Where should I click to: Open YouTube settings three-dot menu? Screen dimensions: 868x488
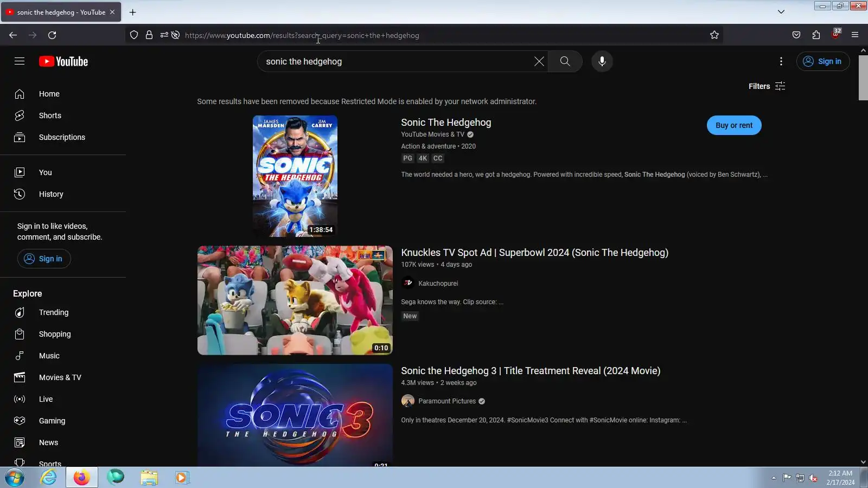pyautogui.click(x=781, y=61)
